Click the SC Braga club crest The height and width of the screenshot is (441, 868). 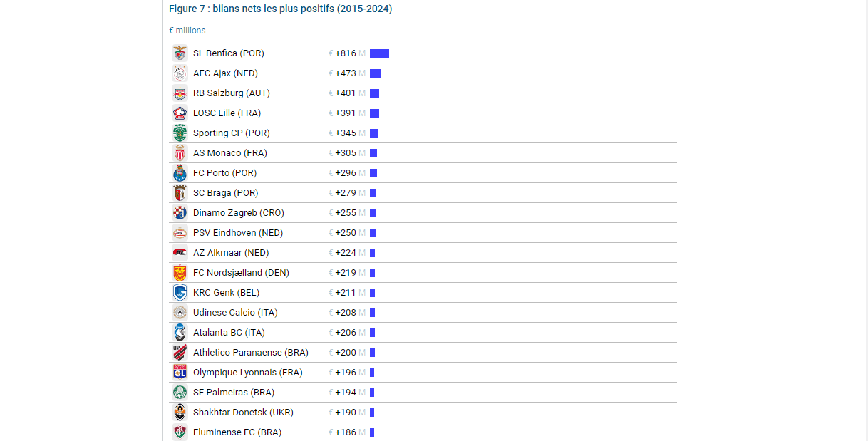point(180,193)
